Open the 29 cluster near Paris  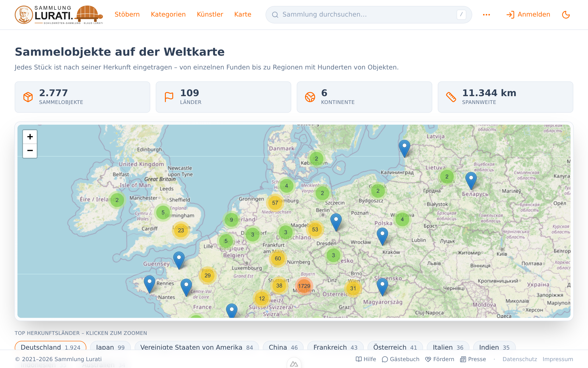207,276
